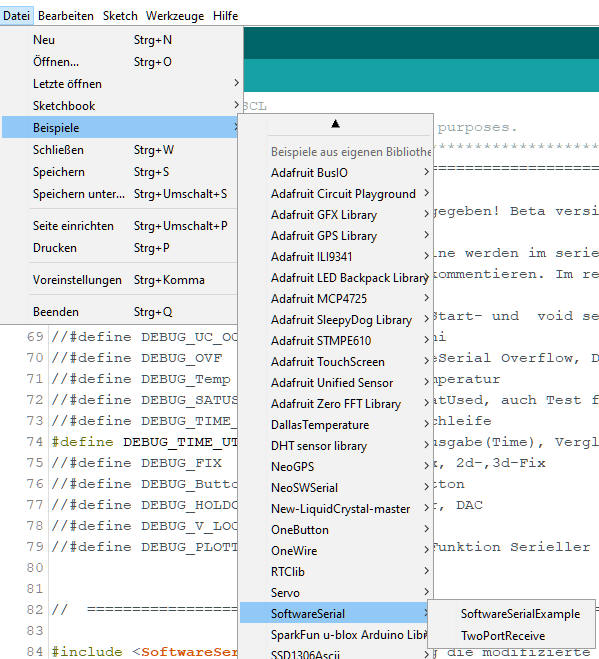Open Adafruit SleepyDog Library submenu
The width and height of the screenshot is (599, 659).
tap(336, 319)
